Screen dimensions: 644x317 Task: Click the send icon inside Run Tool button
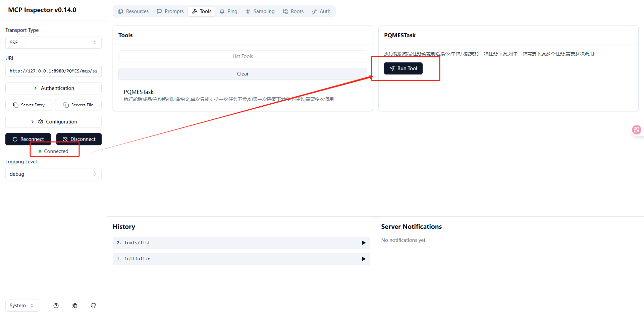(392, 68)
